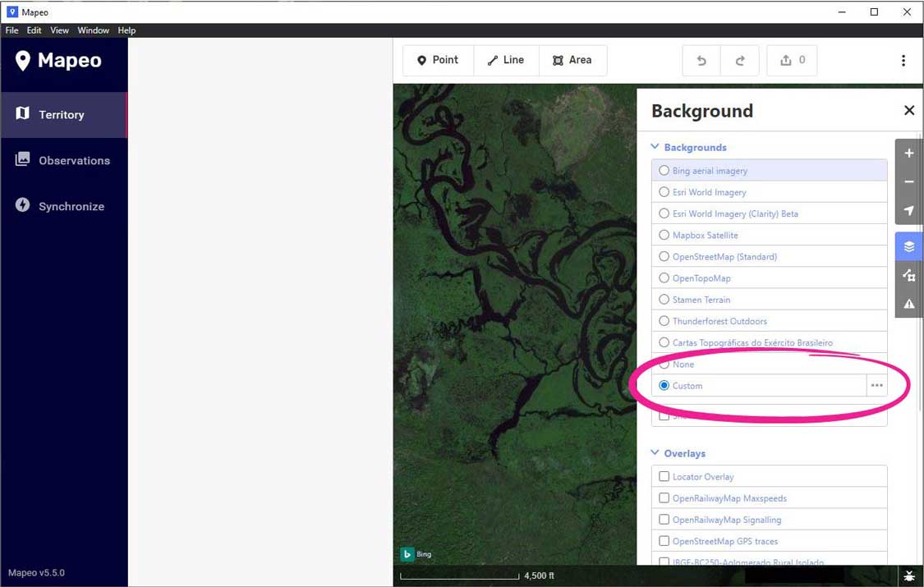Choose Bing aerial imagery background
The height and width of the screenshot is (587, 924).
[x=770, y=171]
